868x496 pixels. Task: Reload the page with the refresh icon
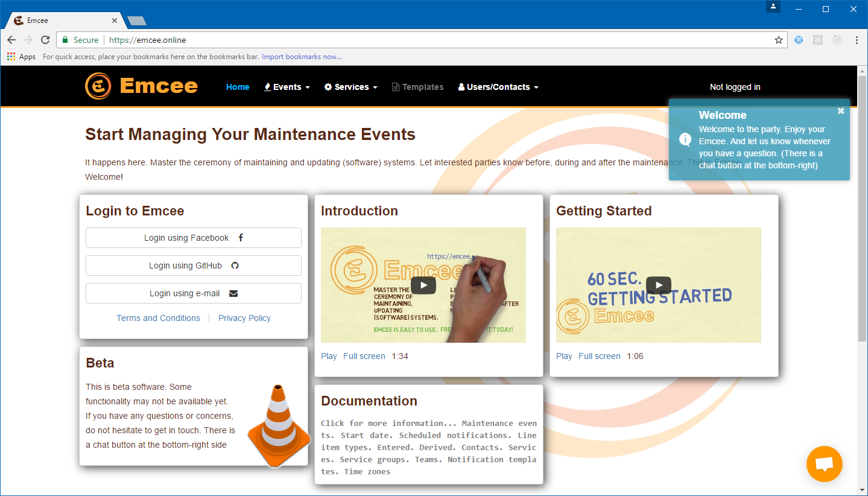45,40
